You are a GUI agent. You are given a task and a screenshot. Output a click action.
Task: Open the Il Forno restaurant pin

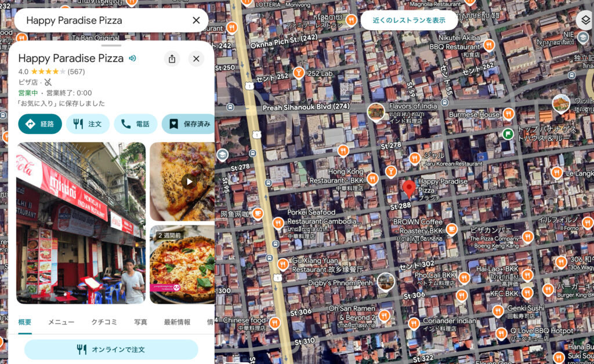point(588,222)
